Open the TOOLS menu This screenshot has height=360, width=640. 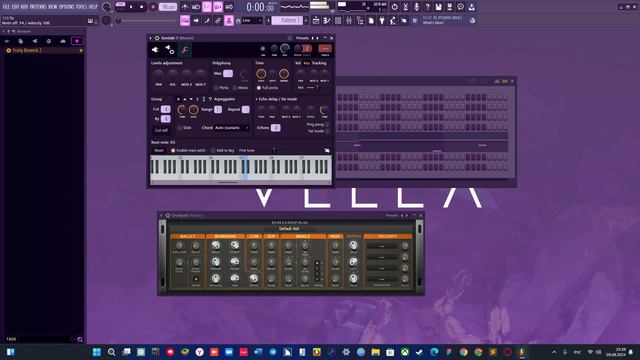coord(81,7)
